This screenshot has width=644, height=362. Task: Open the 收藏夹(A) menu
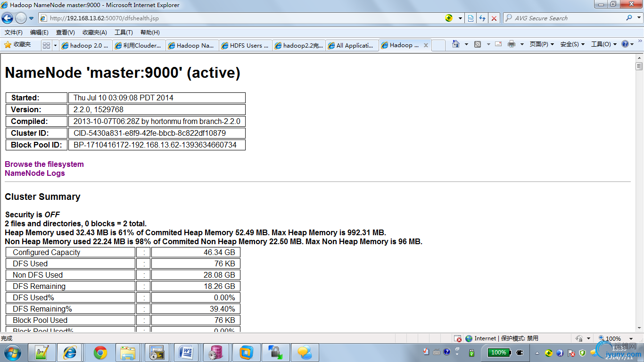[94, 33]
